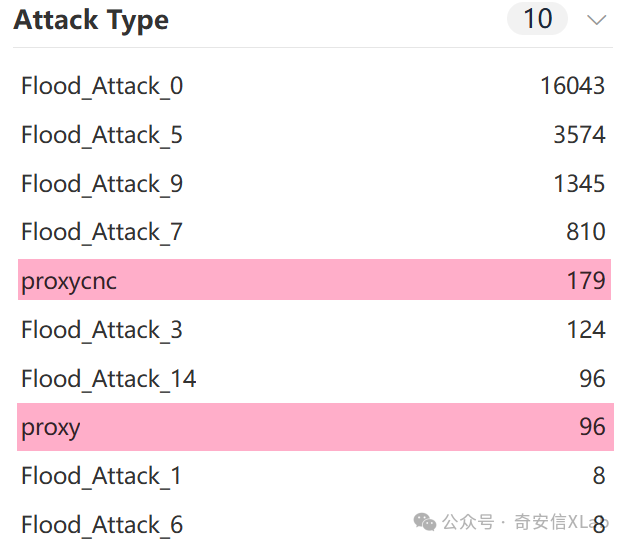The width and height of the screenshot is (630, 547).
Task: Click the 810 count value
Action: click(586, 232)
